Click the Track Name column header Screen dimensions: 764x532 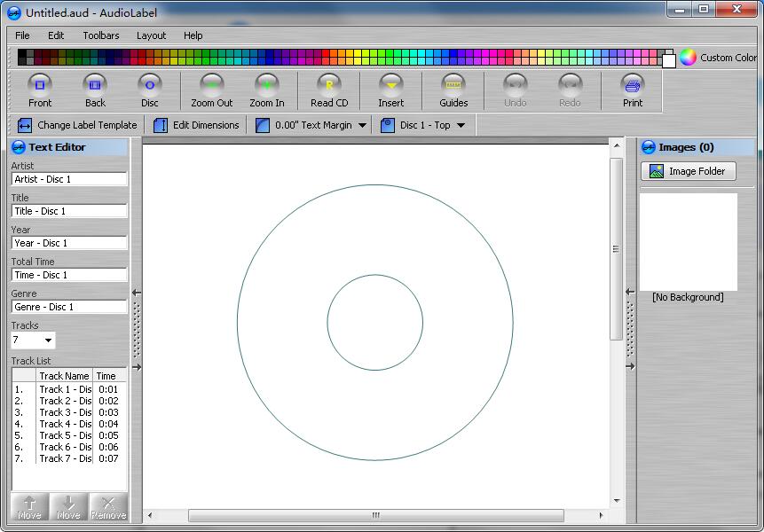[64, 376]
